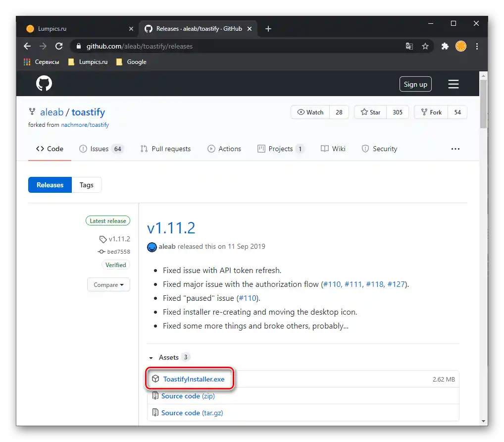504x442 pixels.
Task: Collapse the Assets section
Action: [x=169, y=357]
